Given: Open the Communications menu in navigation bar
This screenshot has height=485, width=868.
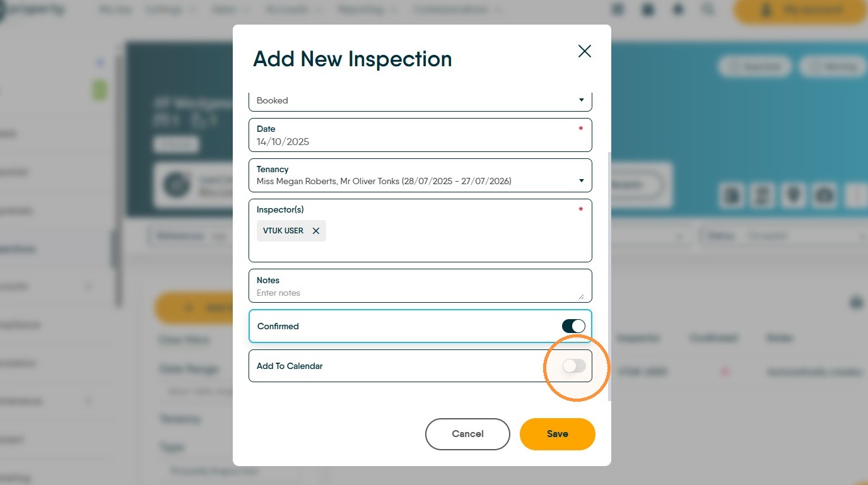Looking at the screenshot, I should (458, 9).
